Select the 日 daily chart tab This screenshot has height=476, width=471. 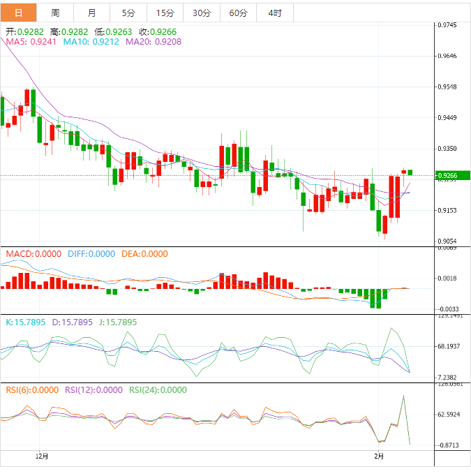[18, 13]
